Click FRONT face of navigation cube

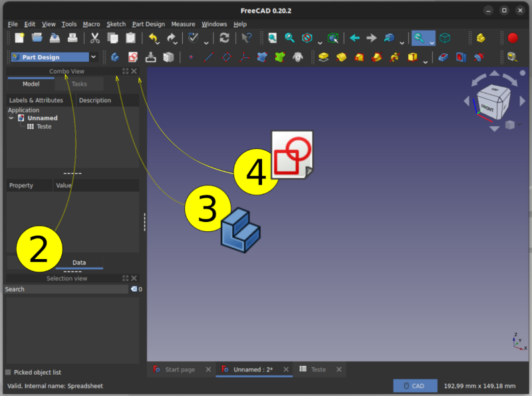[x=488, y=107]
